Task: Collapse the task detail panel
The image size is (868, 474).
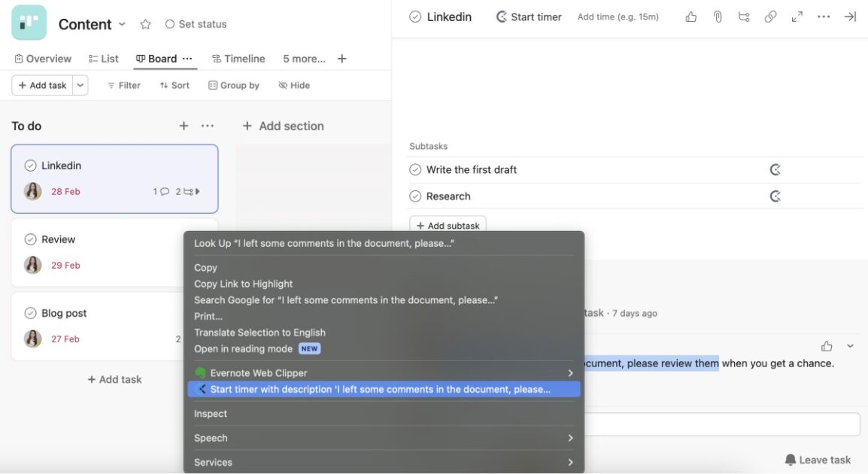Action: click(x=850, y=16)
